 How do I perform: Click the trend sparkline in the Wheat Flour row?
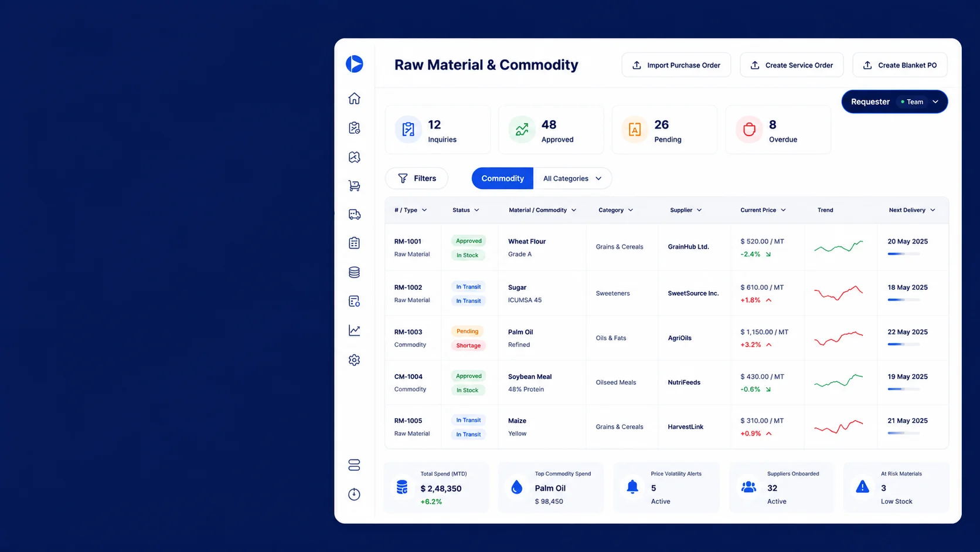(x=838, y=246)
